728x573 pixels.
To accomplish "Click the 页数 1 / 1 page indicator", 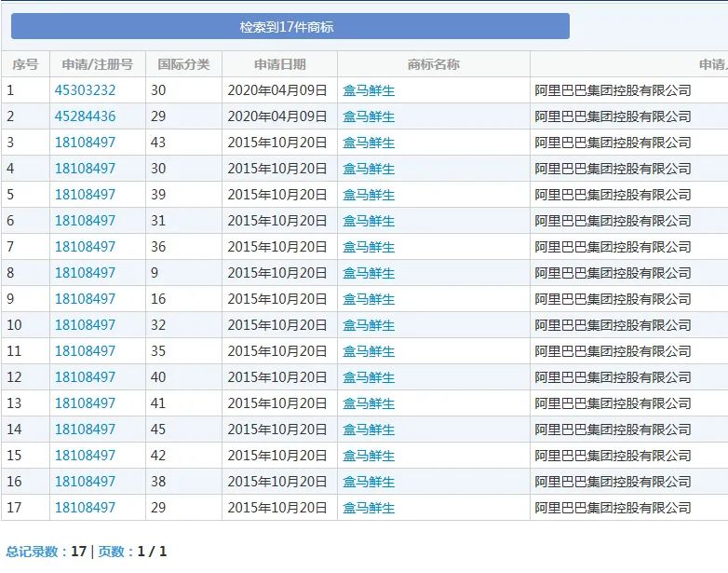I will [133, 552].
